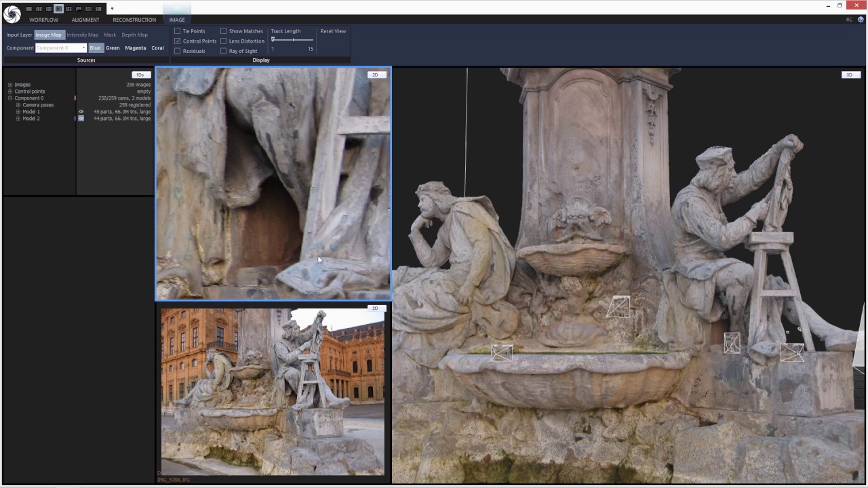The height and width of the screenshot is (488, 868).
Task: Select the first layout icon in title bar
Action: (x=28, y=9)
